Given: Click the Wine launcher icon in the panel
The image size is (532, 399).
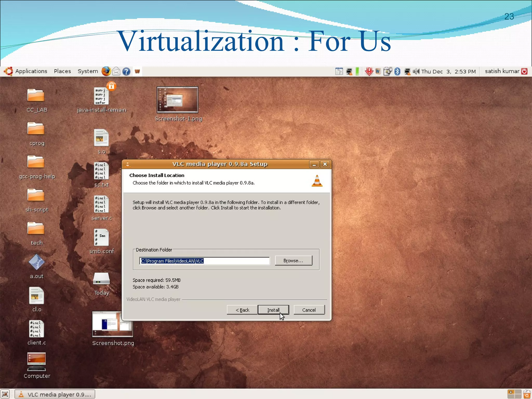Looking at the screenshot, I should 137,71.
